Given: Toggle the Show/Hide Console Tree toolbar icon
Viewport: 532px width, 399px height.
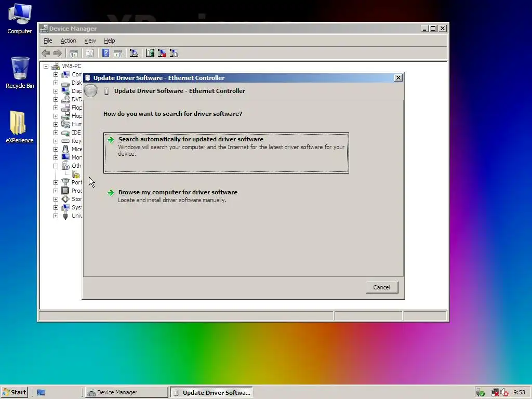Looking at the screenshot, I should coord(73,54).
